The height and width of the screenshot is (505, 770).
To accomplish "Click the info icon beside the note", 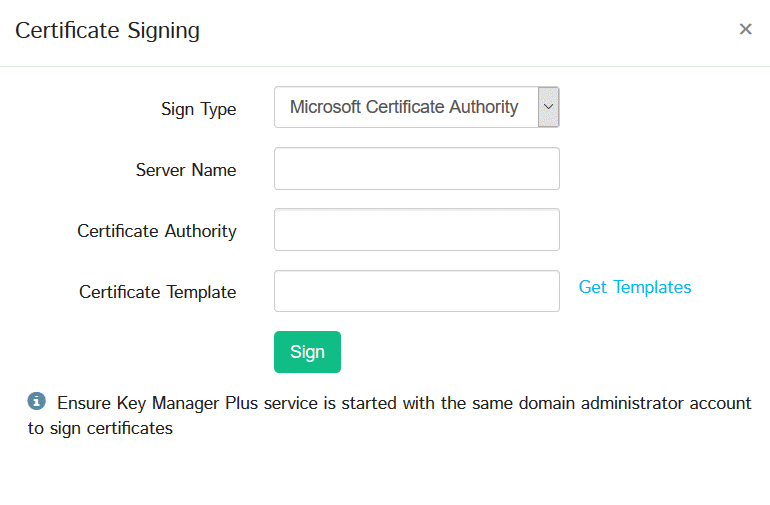I will coord(37,402).
